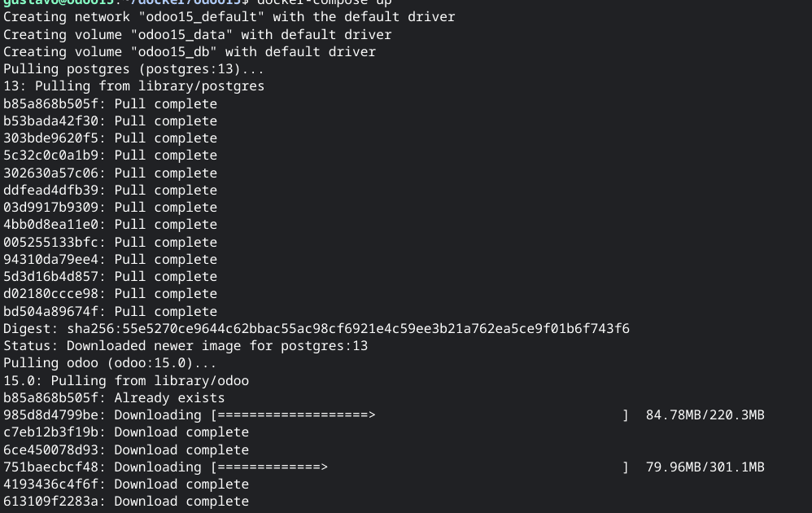The width and height of the screenshot is (812, 513).
Task: Click 'Status: Downloaded newer image' line
Action: click(186, 345)
